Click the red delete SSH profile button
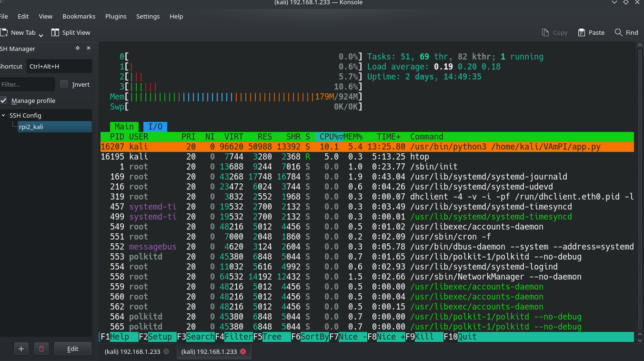Screen dimensions: 644x361 [x=41, y=349]
